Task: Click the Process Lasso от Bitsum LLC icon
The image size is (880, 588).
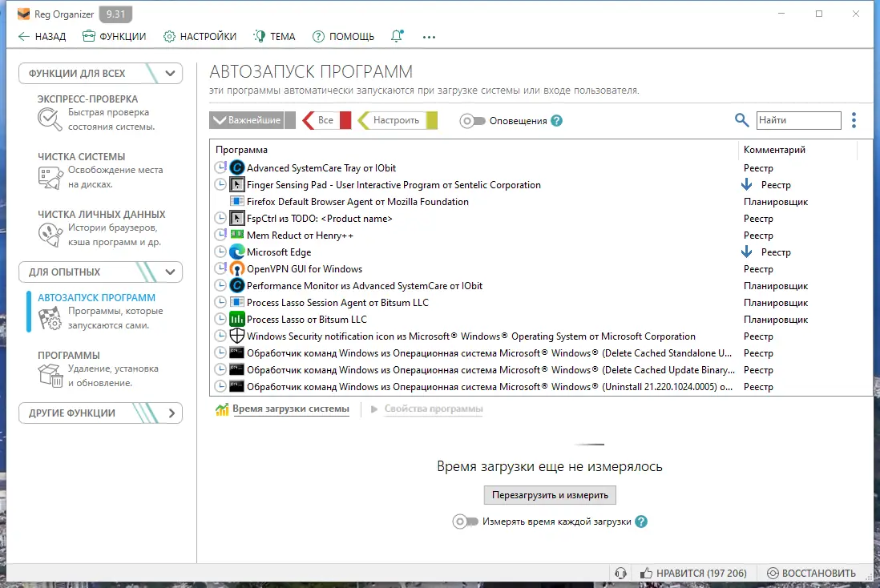Action: (x=237, y=320)
